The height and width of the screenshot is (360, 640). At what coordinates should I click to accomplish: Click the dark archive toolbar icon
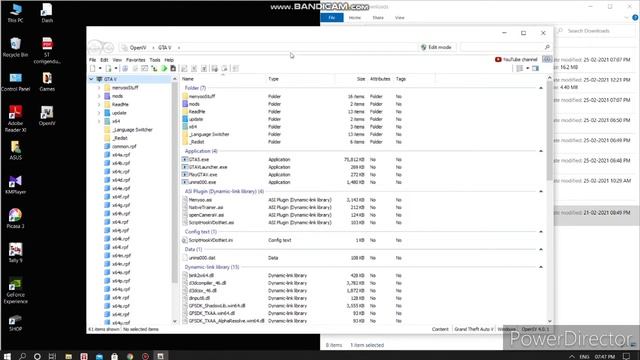point(173,69)
